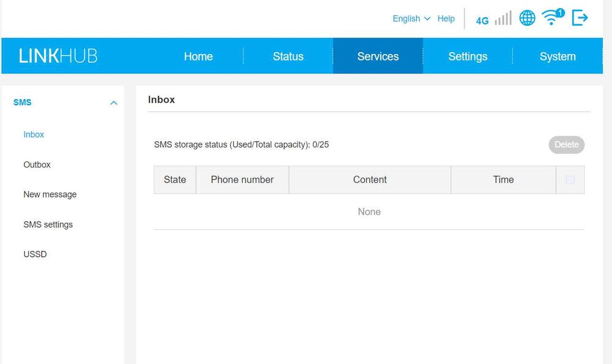Open SMS settings page
The image size is (612, 364).
pos(48,225)
